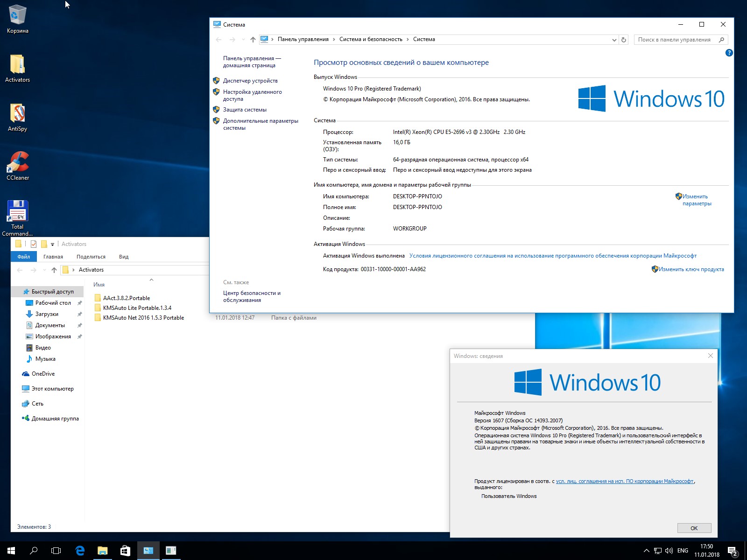Viewport: 747px width, 560px height.
Task: Open the AntiSpy desktop icon
Action: pos(18,114)
